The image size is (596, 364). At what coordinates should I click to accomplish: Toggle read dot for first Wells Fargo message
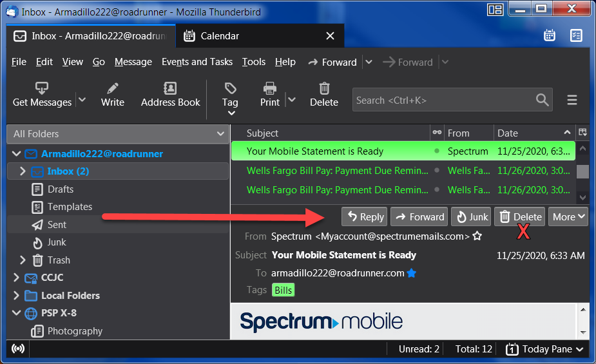(x=437, y=170)
